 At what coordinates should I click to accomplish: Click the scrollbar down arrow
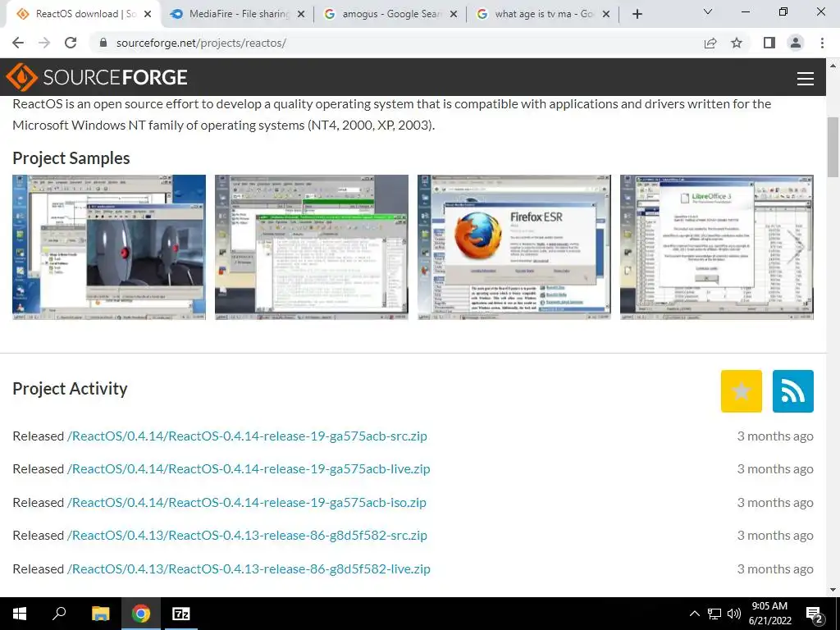tap(833, 591)
